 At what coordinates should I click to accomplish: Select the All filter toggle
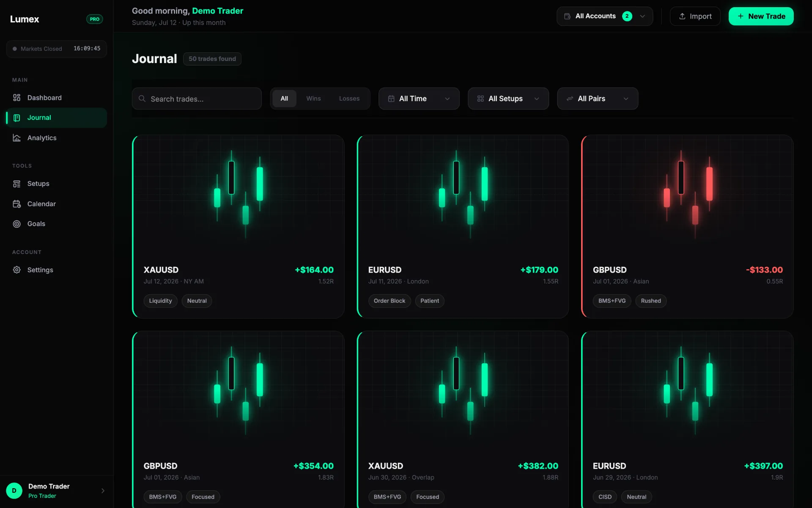284,99
